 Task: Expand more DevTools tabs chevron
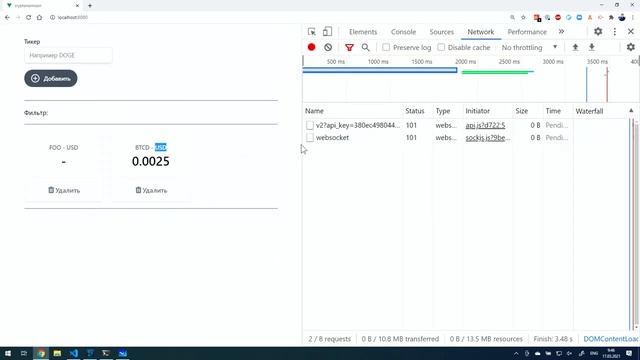point(562,31)
